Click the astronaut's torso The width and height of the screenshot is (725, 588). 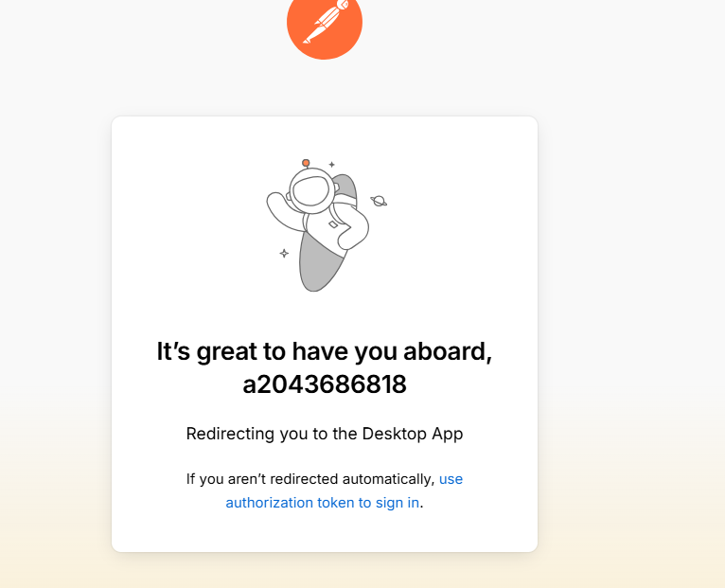tap(326, 231)
